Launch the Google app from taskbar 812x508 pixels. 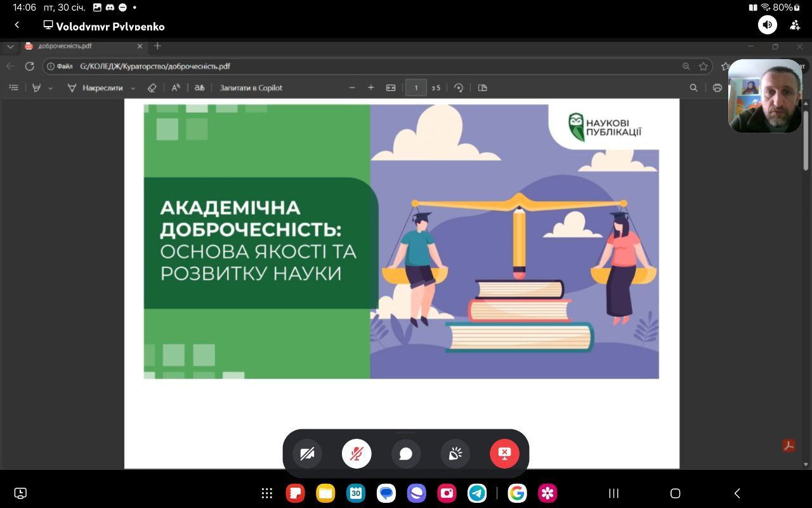517,493
